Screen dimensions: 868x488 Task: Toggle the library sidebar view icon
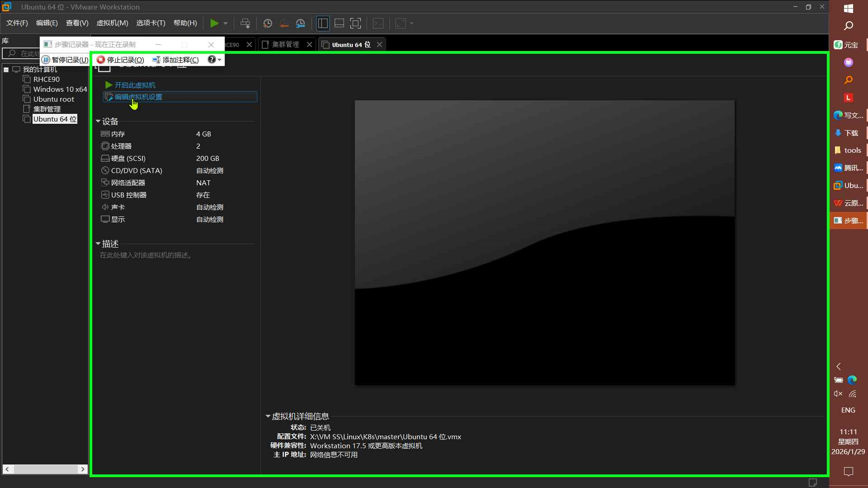tap(323, 23)
